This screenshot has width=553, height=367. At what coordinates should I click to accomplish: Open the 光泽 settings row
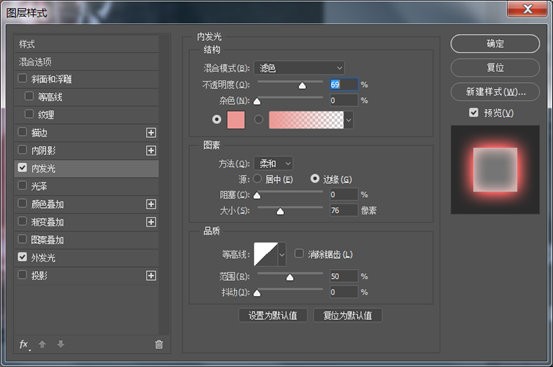coord(86,186)
